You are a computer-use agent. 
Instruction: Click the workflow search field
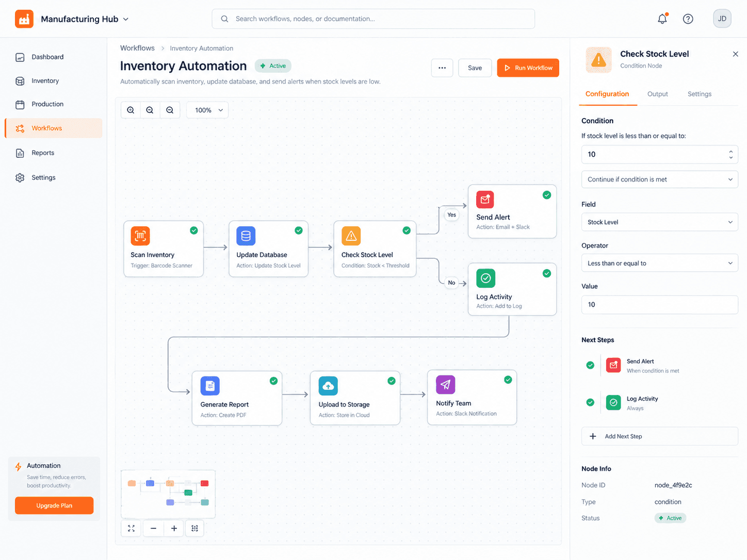[373, 19]
